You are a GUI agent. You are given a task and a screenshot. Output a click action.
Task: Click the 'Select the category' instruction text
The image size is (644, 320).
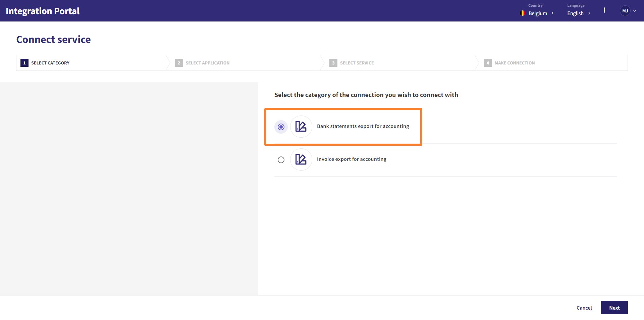click(x=366, y=95)
